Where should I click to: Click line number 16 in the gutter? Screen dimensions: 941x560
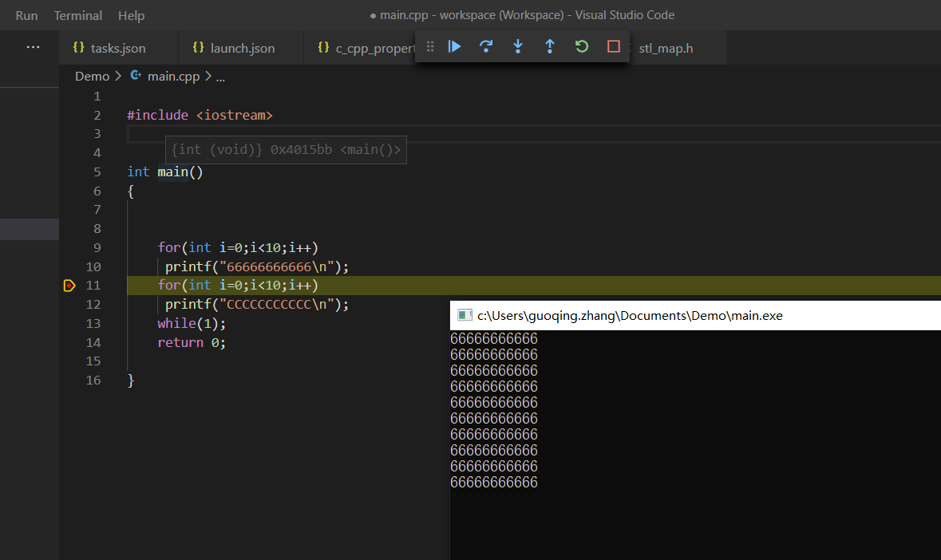click(93, 381)
